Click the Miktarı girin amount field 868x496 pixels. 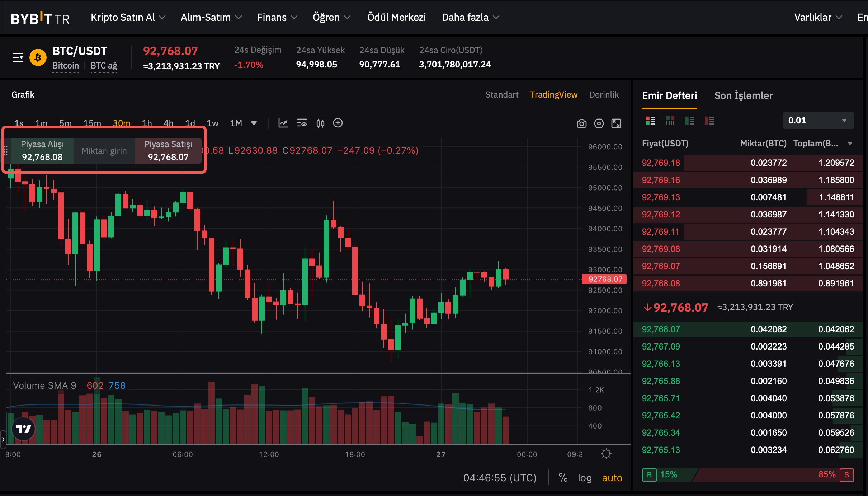tap(104, 151)
